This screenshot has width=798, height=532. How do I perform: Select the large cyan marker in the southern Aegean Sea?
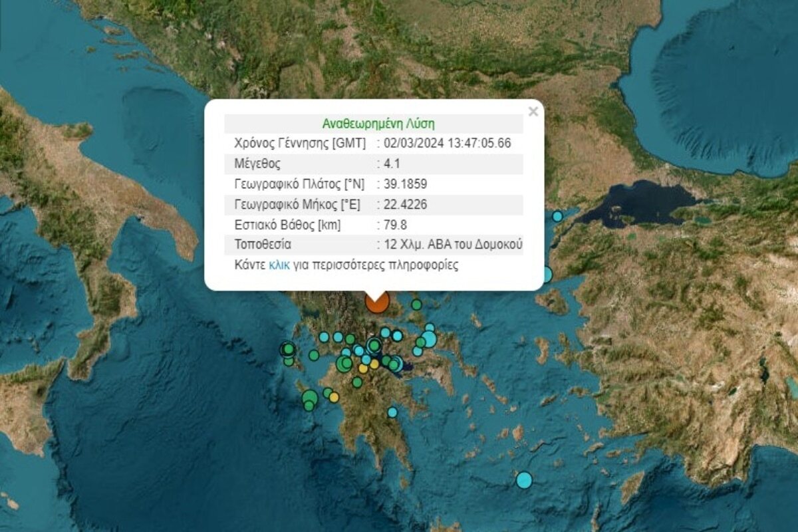pyautogui.click(x=525, y=479)
